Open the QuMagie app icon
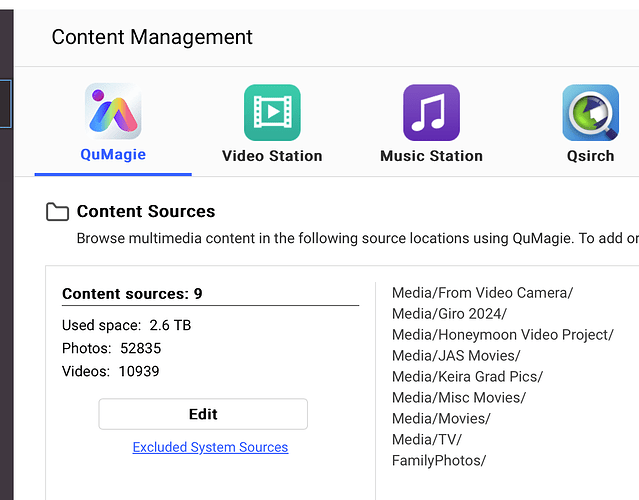The height and width of the screenshot is (500, 639). click(113, 111)
